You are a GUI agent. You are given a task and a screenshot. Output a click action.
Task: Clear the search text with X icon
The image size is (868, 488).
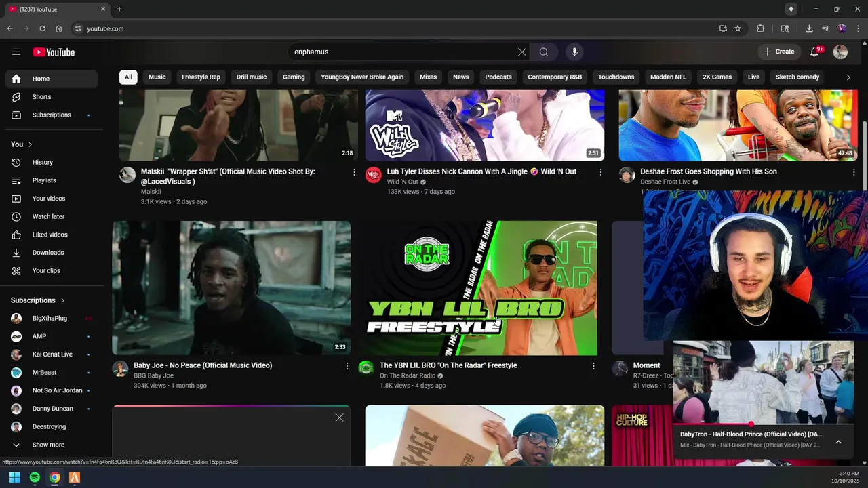(x=522, y=52)
